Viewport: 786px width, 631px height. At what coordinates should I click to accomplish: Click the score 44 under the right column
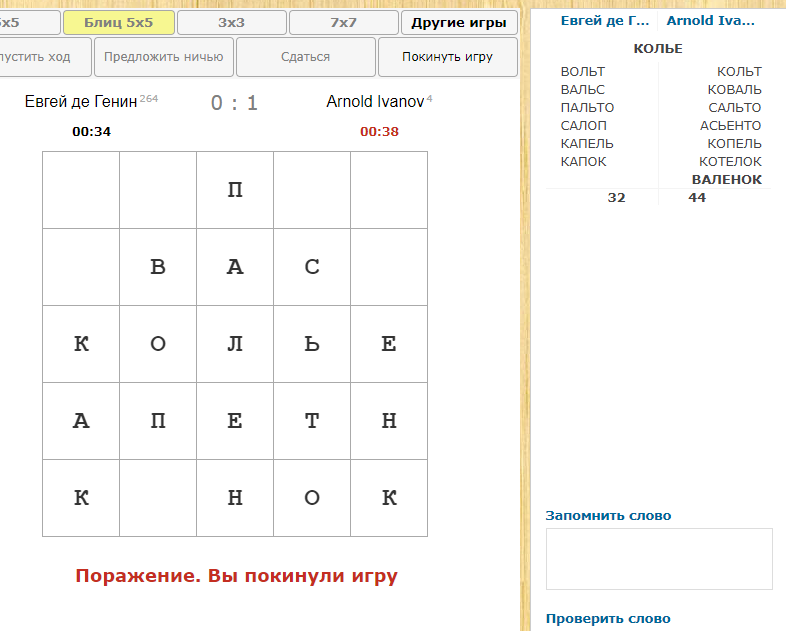point(697,197)
